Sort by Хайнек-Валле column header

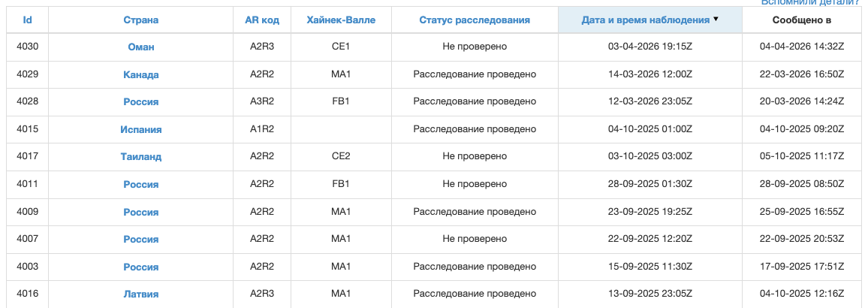click(341, 20)
